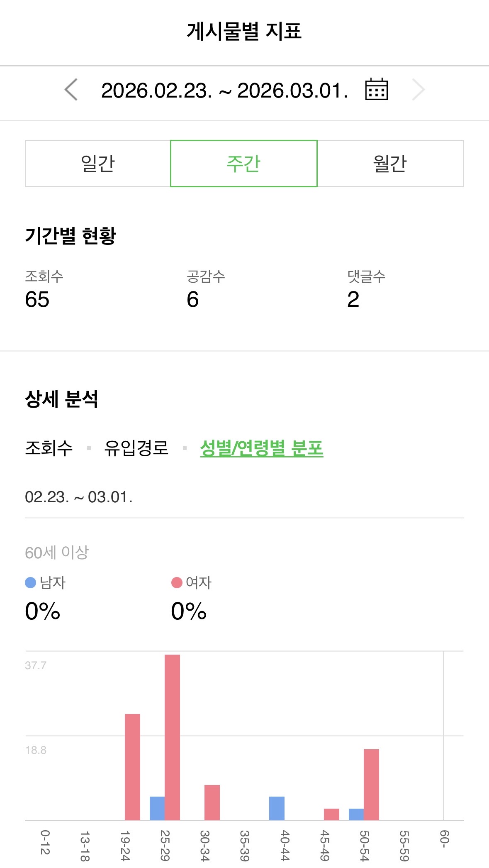Go to next week with right arrow
This screenshot has height=868, width=489.
click(x=418, y=90)
